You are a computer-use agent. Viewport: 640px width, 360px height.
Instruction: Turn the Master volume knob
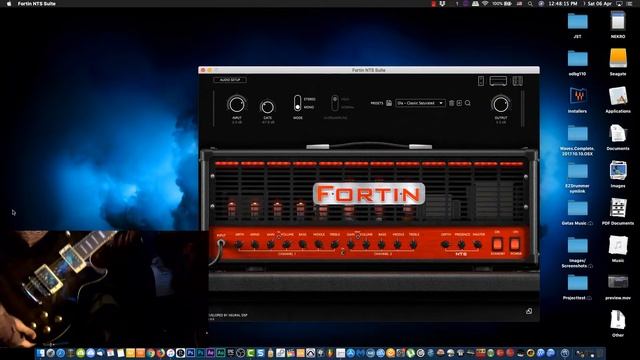coord(477,245)
